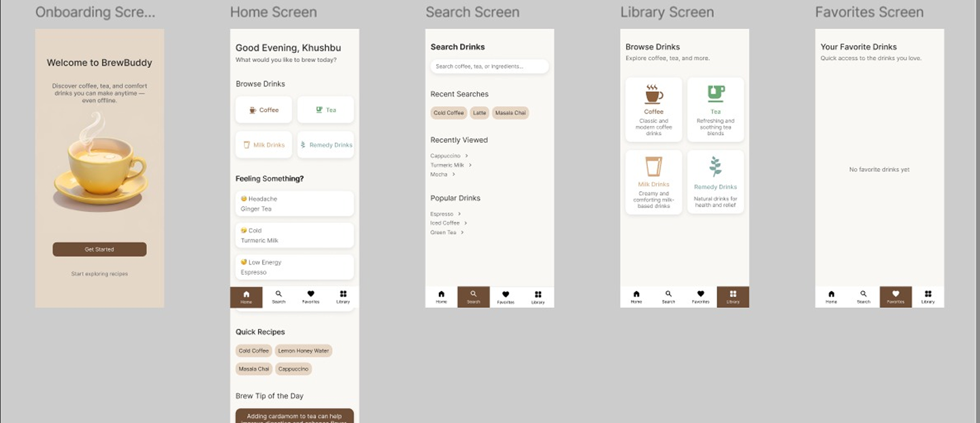Click coffee cup icon in Home Coffee card

click(252, 109)
